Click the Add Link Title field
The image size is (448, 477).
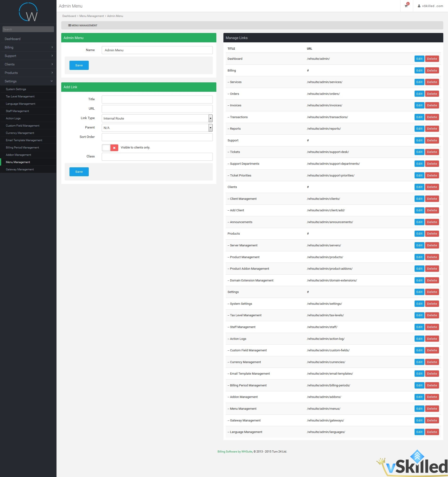pos(157,99)
